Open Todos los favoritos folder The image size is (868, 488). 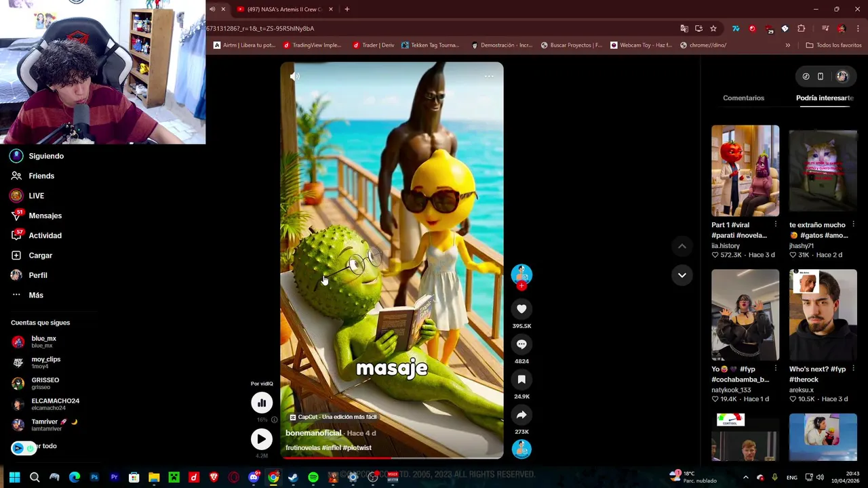pyautogui.click(x=833, y=45)
